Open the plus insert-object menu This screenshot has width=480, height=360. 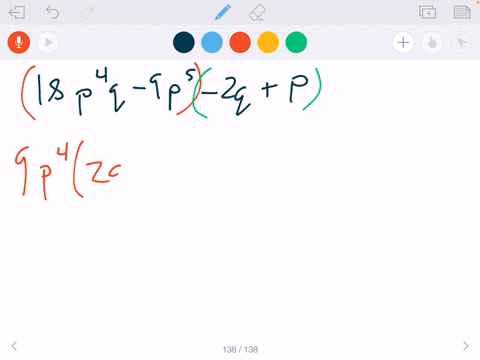click(403, 42)
